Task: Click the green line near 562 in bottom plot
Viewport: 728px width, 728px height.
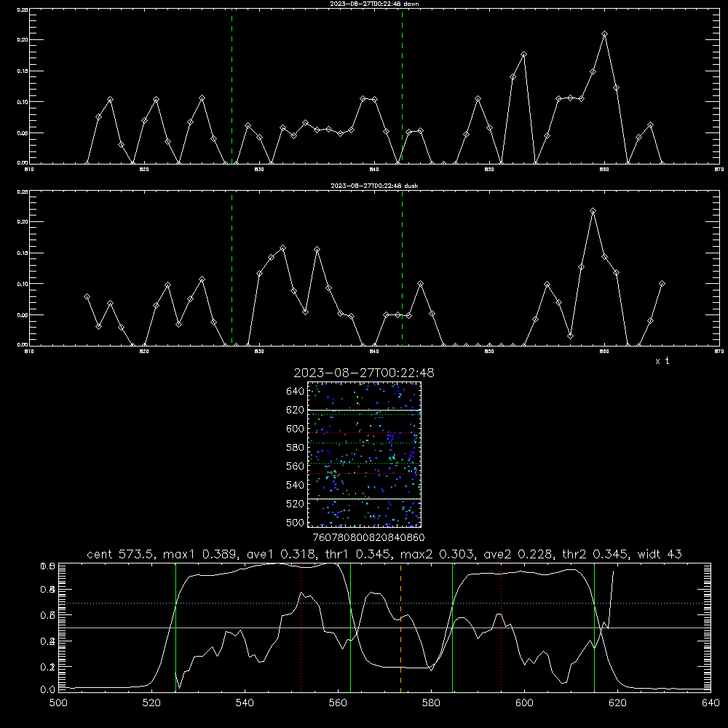Action: click(351, 628)
